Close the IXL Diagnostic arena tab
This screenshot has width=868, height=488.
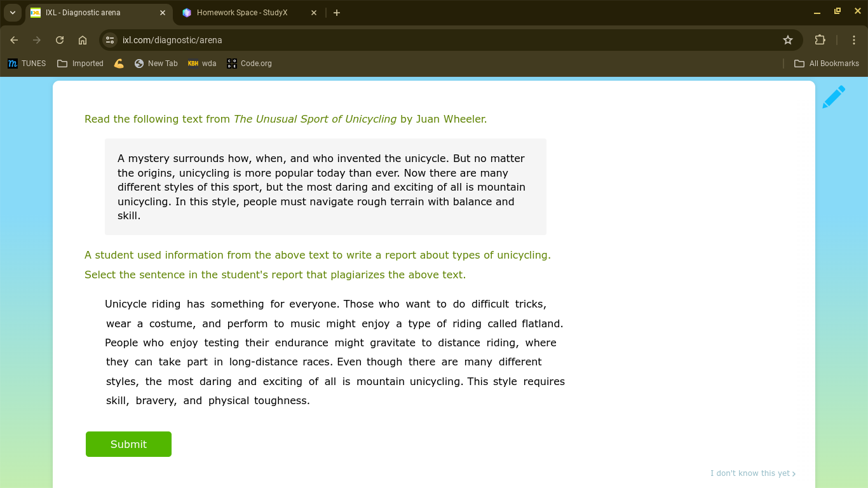click(163, 13)
